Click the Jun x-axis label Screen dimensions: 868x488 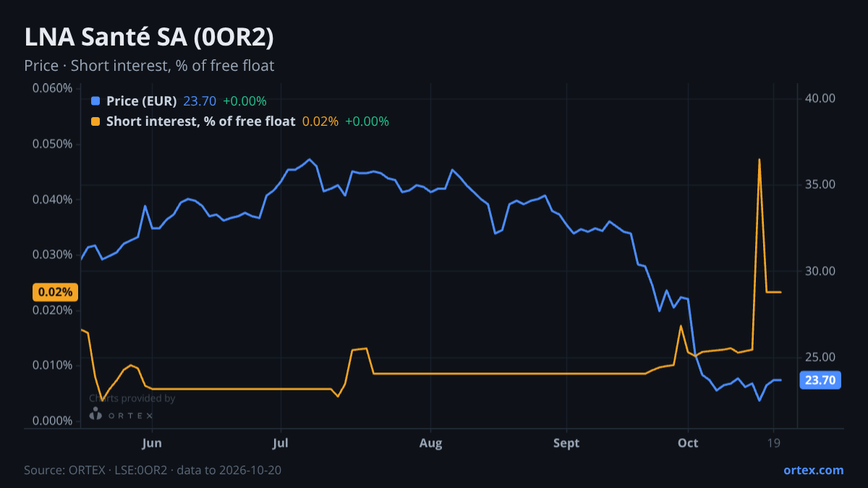coord(152,443)
